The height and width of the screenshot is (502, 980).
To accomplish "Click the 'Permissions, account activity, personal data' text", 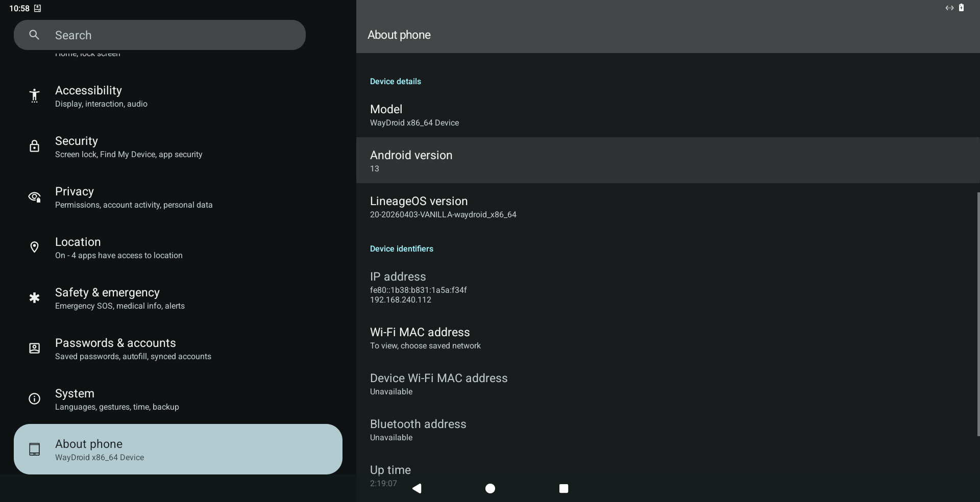I will point(134,205).
